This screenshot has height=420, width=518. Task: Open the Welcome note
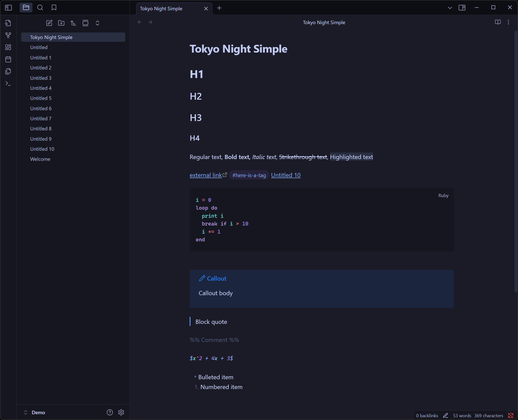point(73,159)
